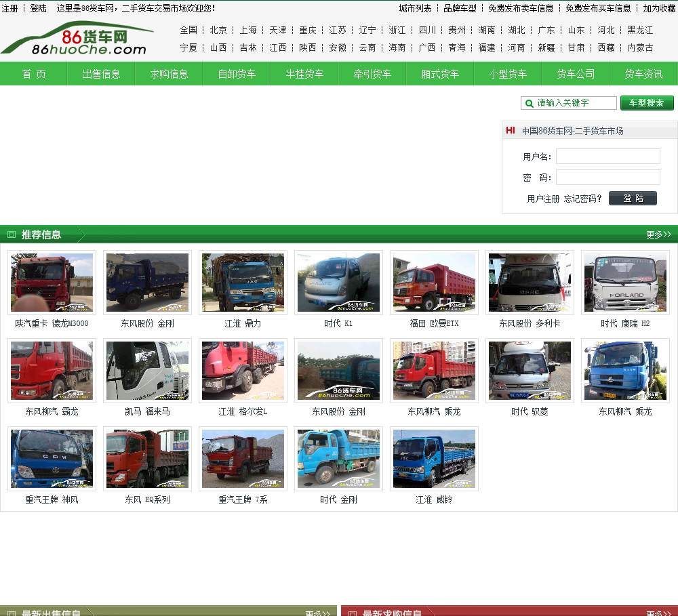
Task: Open the 自卸货车 navigation tab
Action: coord(237,74)
